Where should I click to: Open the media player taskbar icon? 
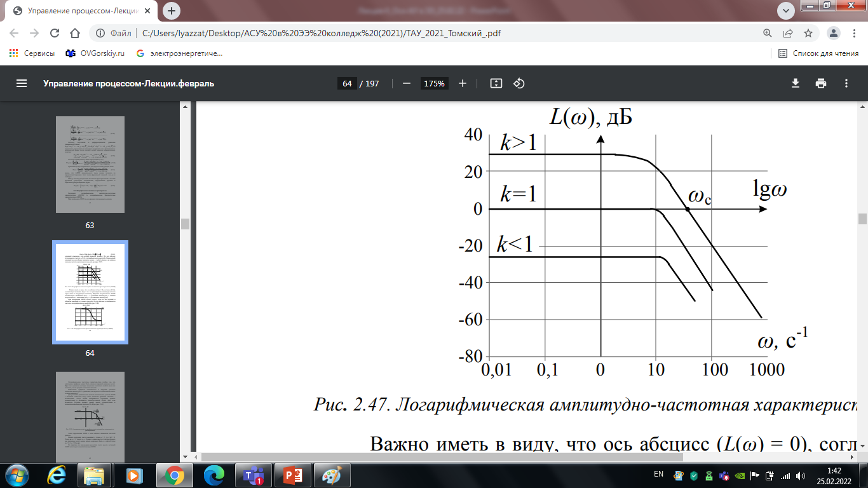coord(134,475)
